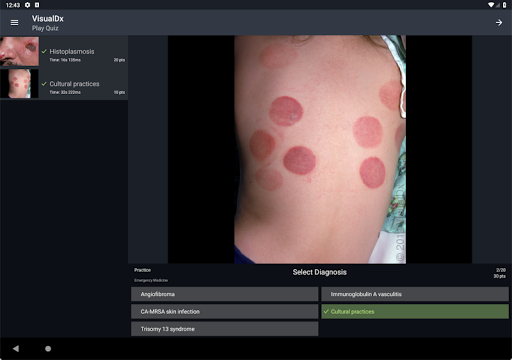
Task: Click the green checkmark beside Histoplasmosis
Action: 44,51
